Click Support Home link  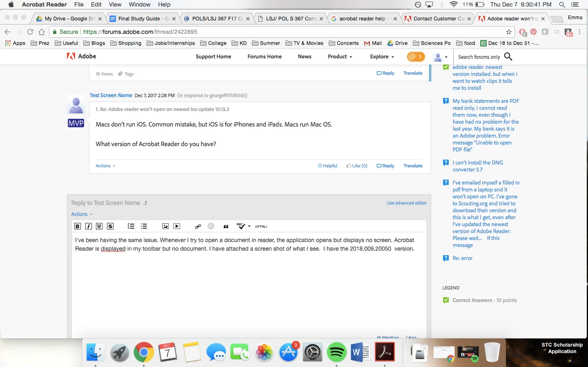pos(213,57)
